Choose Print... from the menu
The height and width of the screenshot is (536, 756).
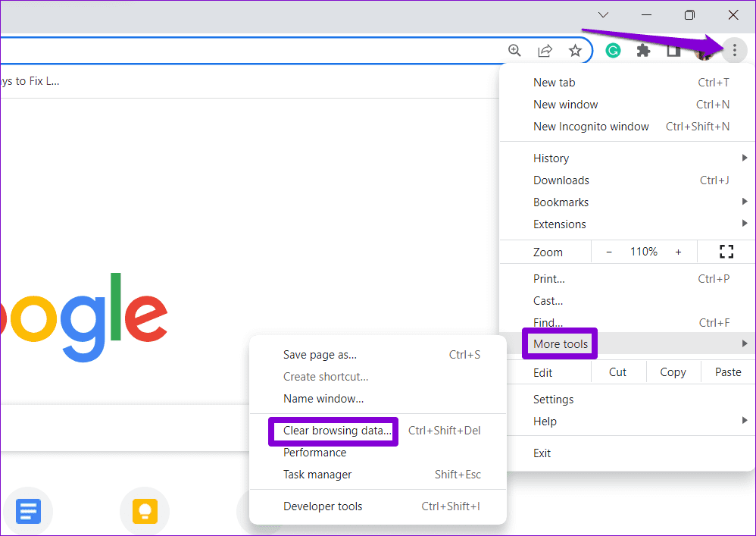tap(627, 278)
